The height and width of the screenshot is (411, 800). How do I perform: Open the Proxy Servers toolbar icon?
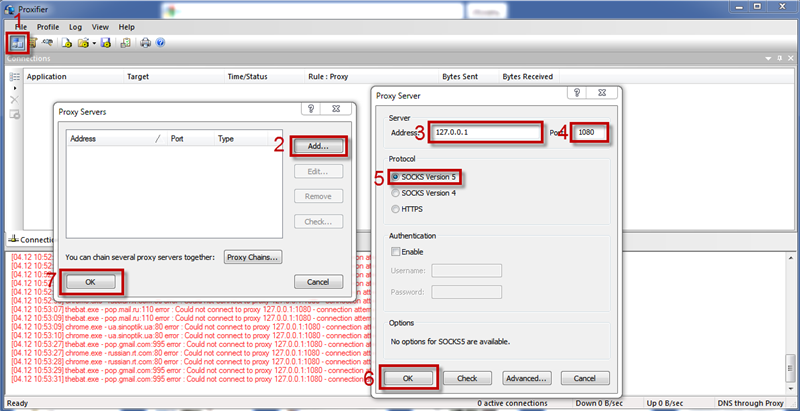(x=17, y=43)
